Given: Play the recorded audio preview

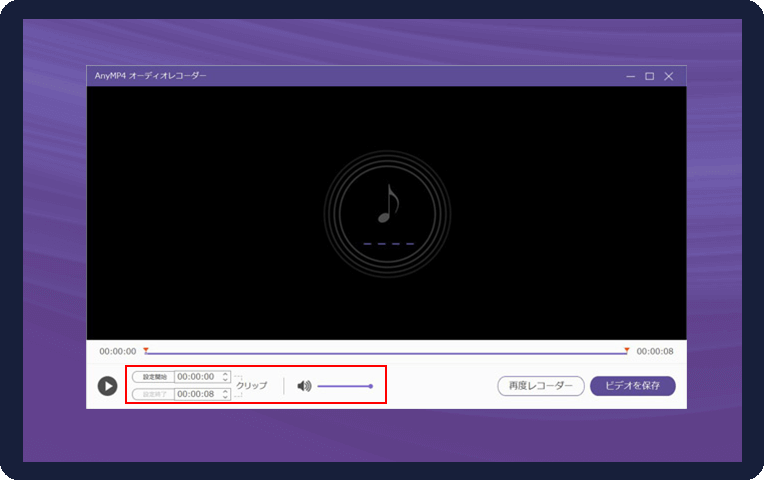Looking at the screenshot, I should (107, 386).
